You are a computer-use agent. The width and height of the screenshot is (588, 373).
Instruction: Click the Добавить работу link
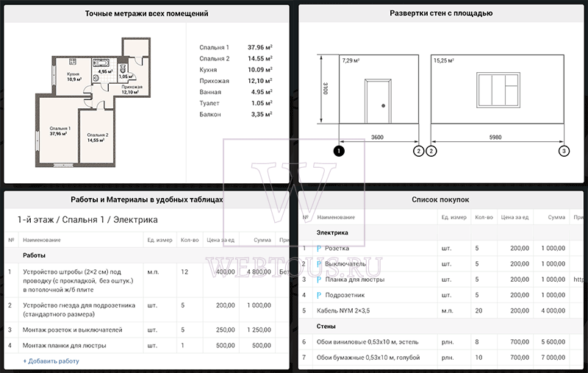[51, 361]
